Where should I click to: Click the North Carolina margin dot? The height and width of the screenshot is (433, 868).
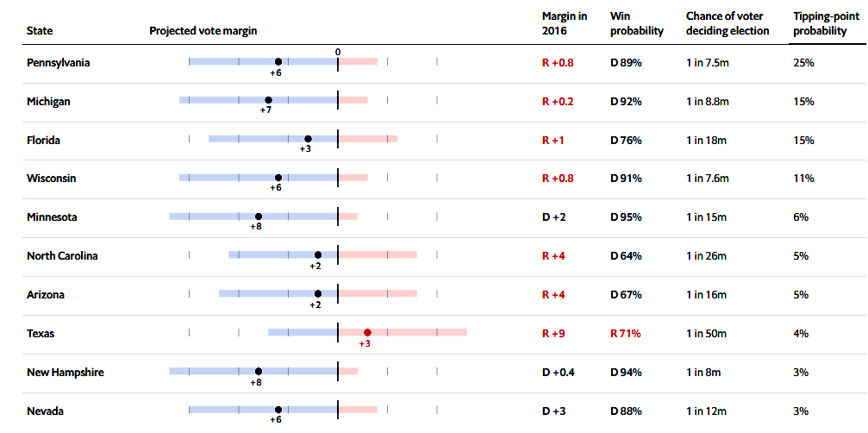pyautogui.click(x=318, y=255)
